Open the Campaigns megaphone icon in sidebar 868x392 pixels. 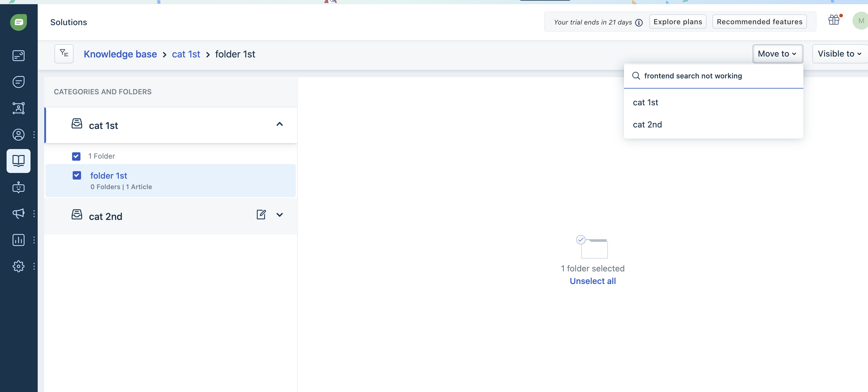19,213
